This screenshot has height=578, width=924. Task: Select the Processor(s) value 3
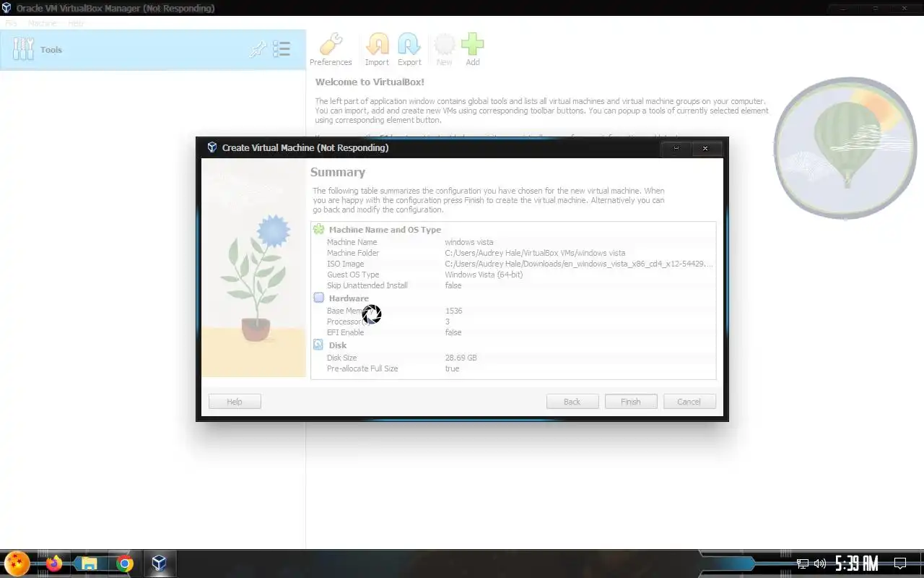point(448,322)
